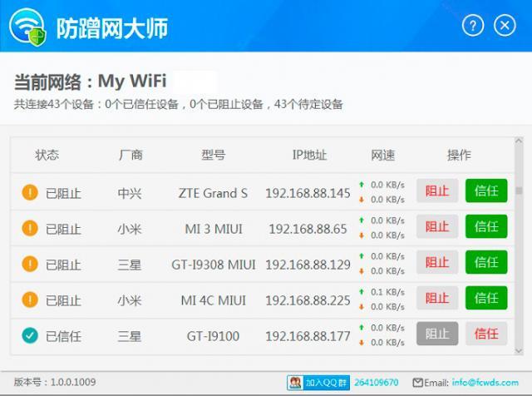This screenshot has width=532, height=396.
Task: Click the 已信任 status text
Action: 63,336
